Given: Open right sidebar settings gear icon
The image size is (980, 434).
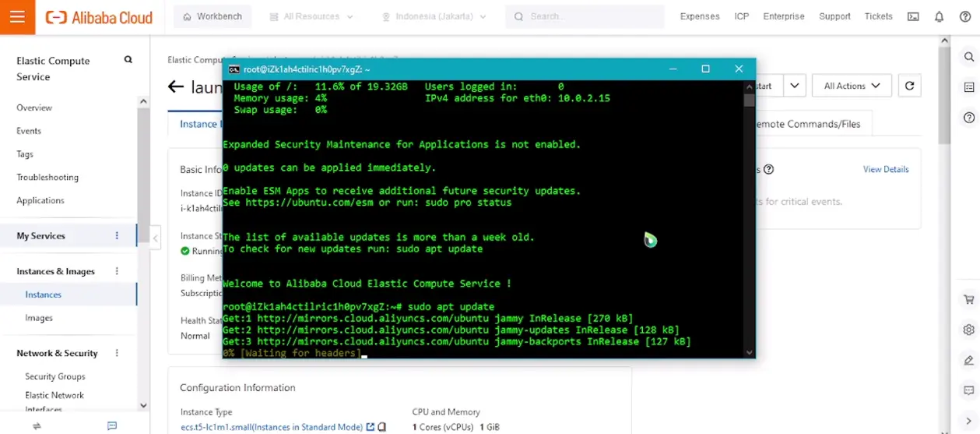Looking at the screenshot, I should click(x=969, y=330).
